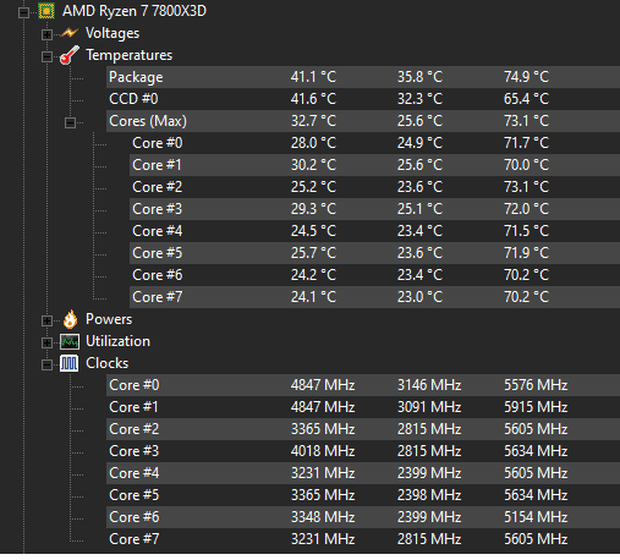Image resolution: width=620 pixels, height=560 pixels.
Task: Collapse the Temperatures section
Action: tap(47, 57)
